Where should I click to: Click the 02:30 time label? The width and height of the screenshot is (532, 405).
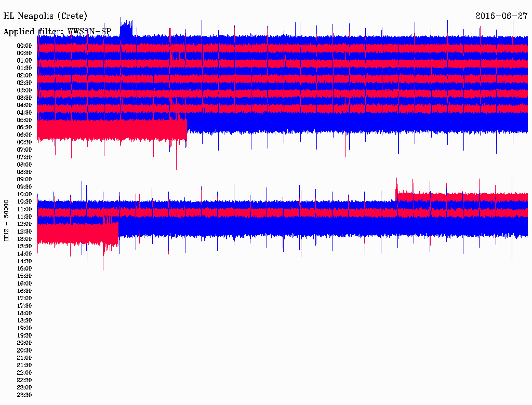click(24, 83)
